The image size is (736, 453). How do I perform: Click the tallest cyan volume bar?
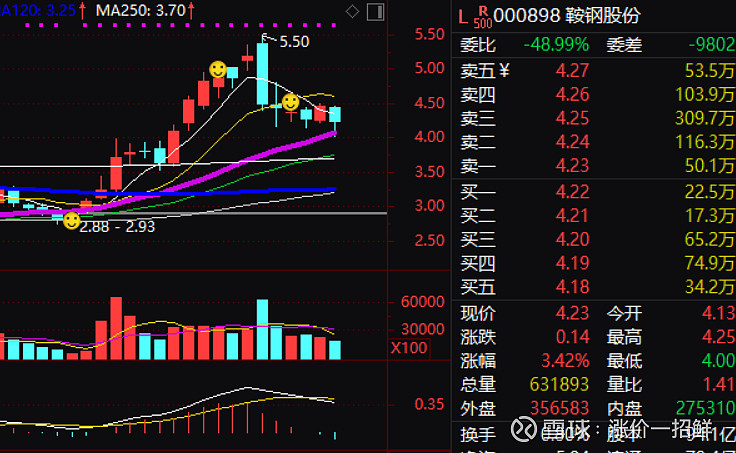[262, 330]
